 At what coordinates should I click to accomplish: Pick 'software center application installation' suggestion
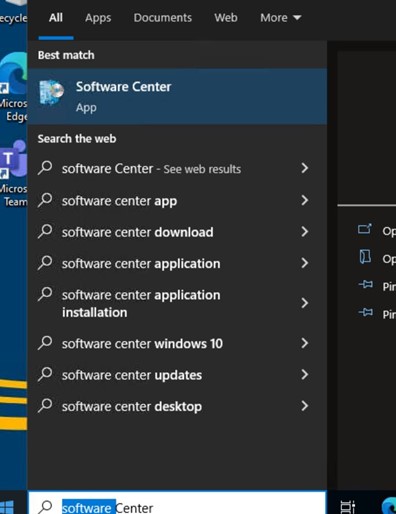tap(177, 303)
